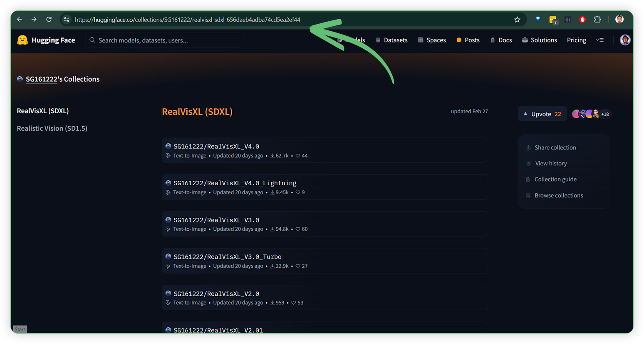644x344 pixels.
Task: Click the Start label at bottom left
Action: pos(20,329)
